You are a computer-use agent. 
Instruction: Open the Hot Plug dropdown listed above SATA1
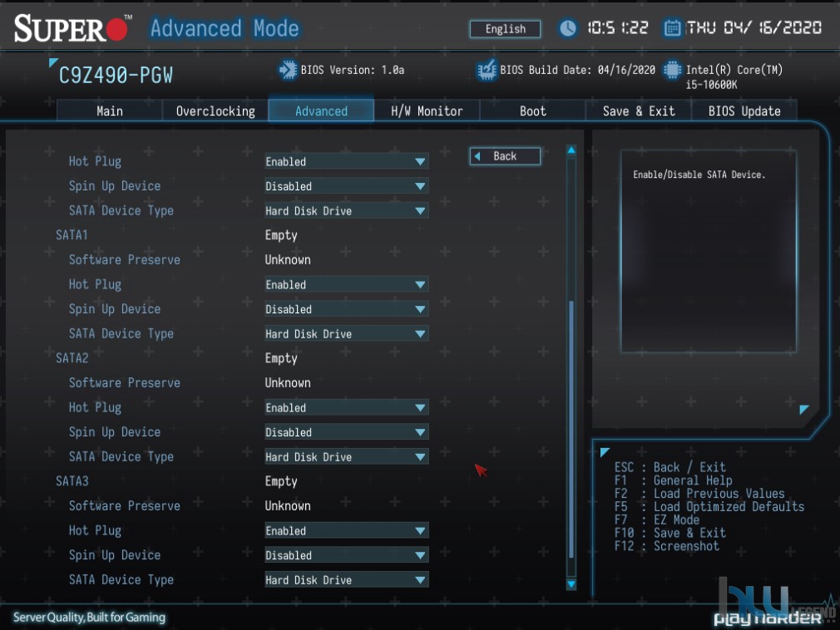click(x=347, y=161)
